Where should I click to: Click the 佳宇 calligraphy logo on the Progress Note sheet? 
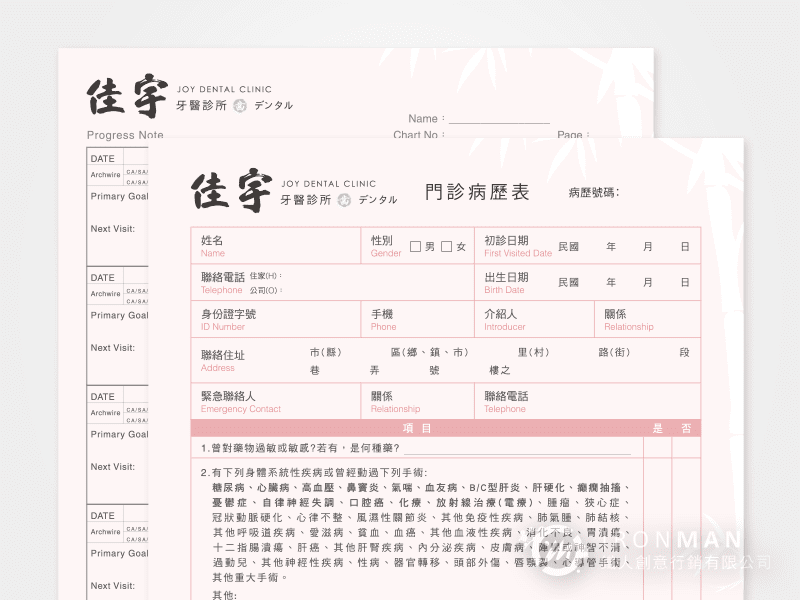click(128, 95)
